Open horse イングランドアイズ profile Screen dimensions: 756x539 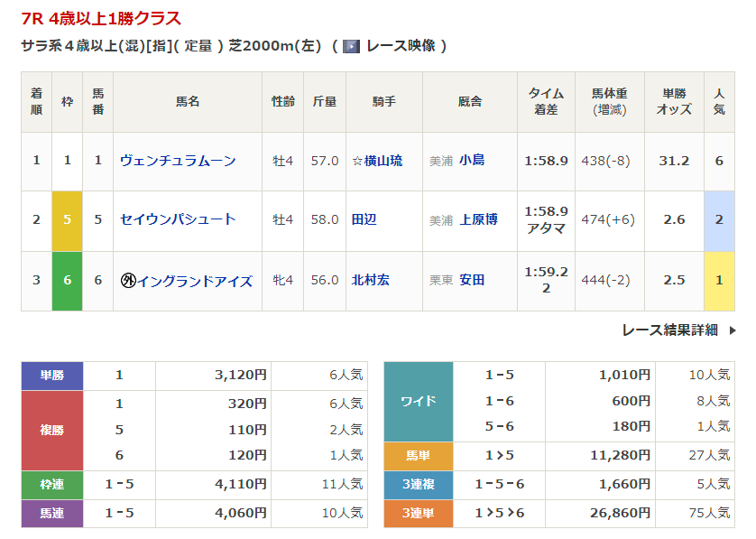(x=195, y=281)
